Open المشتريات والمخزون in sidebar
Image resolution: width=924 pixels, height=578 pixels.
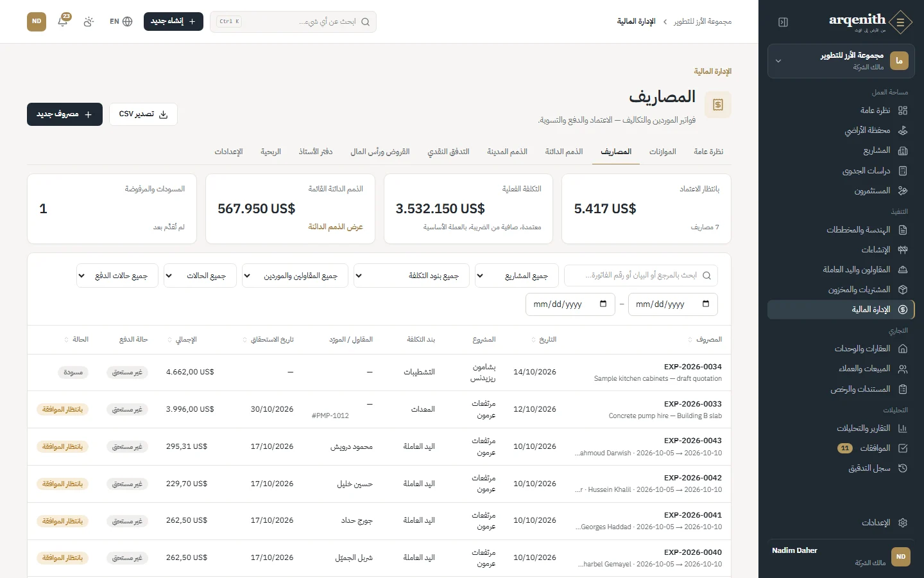tap(841, 290)
